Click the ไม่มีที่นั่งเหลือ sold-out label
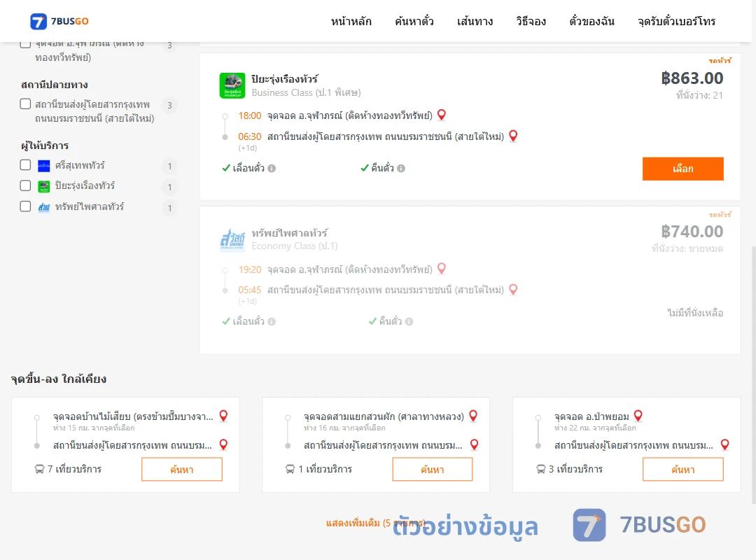Image resolution: width=756 pixels, height=560 pixels. point(695,313)
